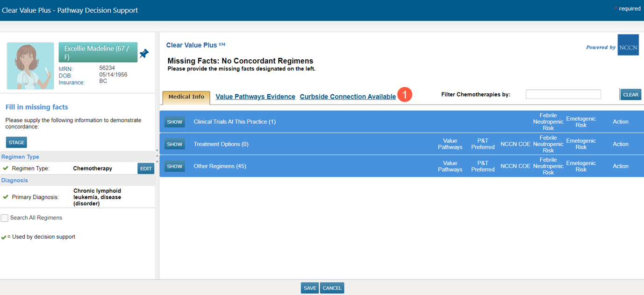
Task: Switch to the Medical Info tab
Action: coord(186,97)
